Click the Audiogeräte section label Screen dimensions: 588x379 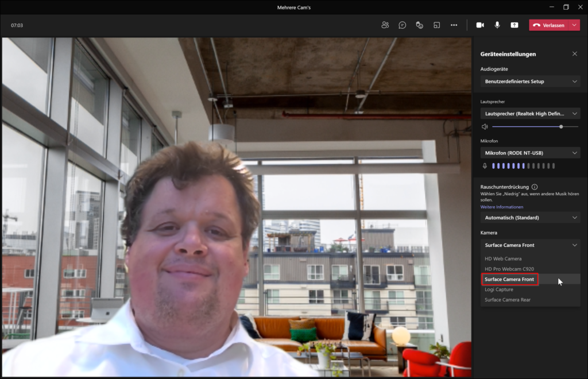pos(494,69)
